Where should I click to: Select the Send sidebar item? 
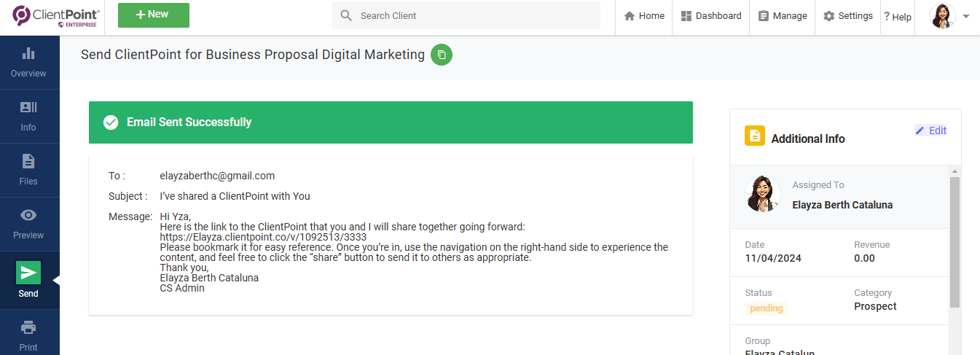pyautogui.click(x=28, y=281)
